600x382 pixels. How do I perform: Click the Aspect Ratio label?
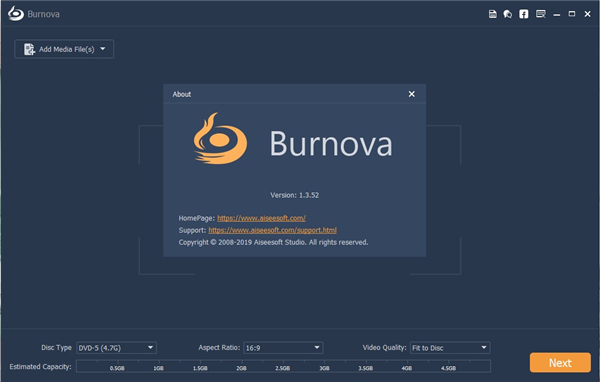click(x=219, y=348)
